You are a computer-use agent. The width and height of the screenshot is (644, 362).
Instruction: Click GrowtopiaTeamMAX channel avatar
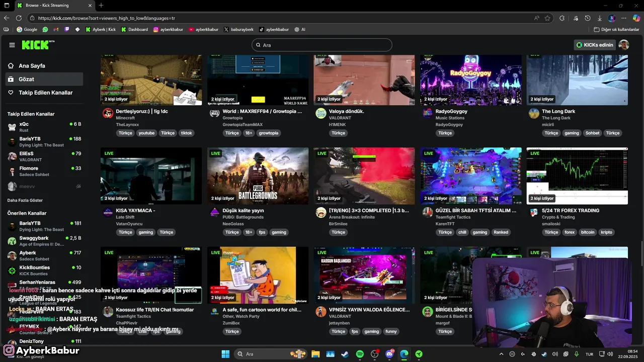(214, 113)
